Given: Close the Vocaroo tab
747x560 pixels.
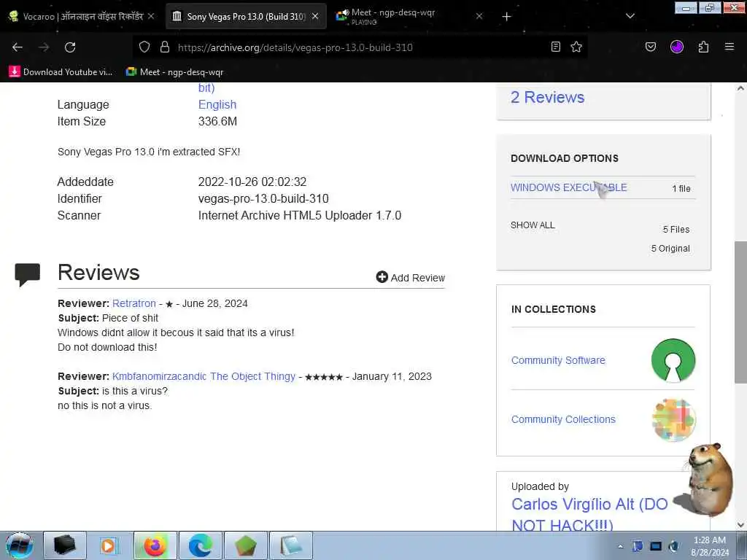Looking at the screenshot, I should [151, 16].
